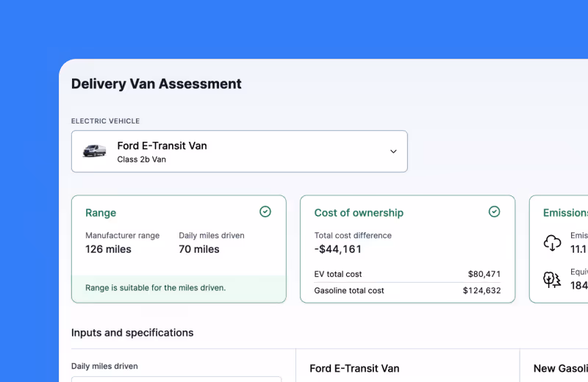Open the Electric Vehicle dropdown chevron
The image size is (588, 382).
pos(393,151)
